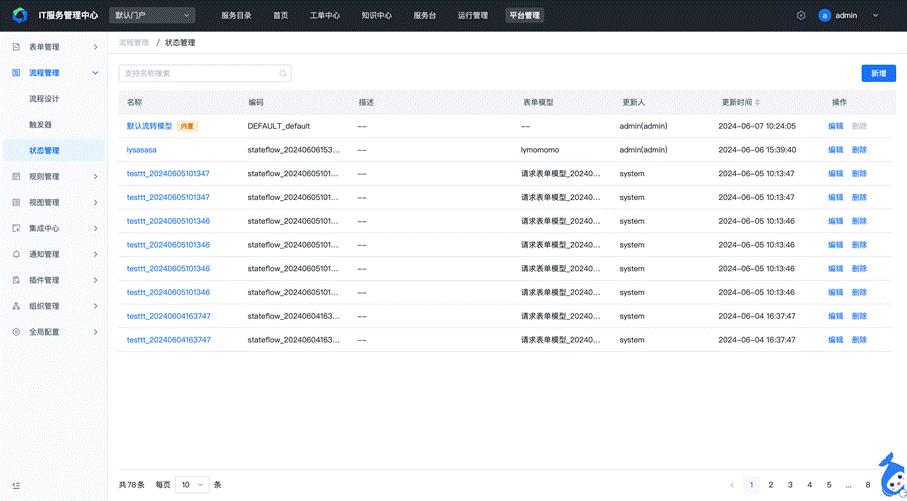Image resolution: width=907 pixels, height=501 pixels.
Task: Click the 集成中心 sidebar icon
Action: (16, 229)
